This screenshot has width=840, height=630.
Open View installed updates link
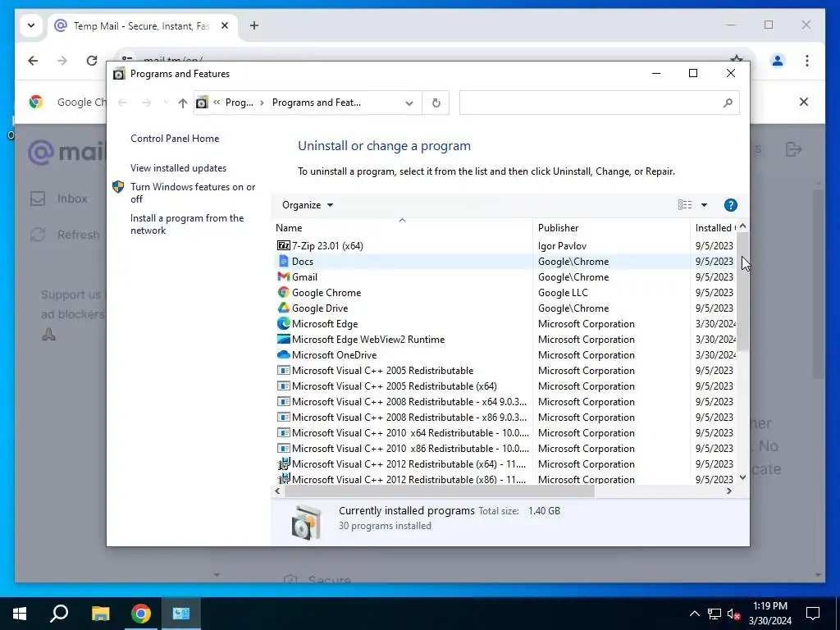click(178, 168)
